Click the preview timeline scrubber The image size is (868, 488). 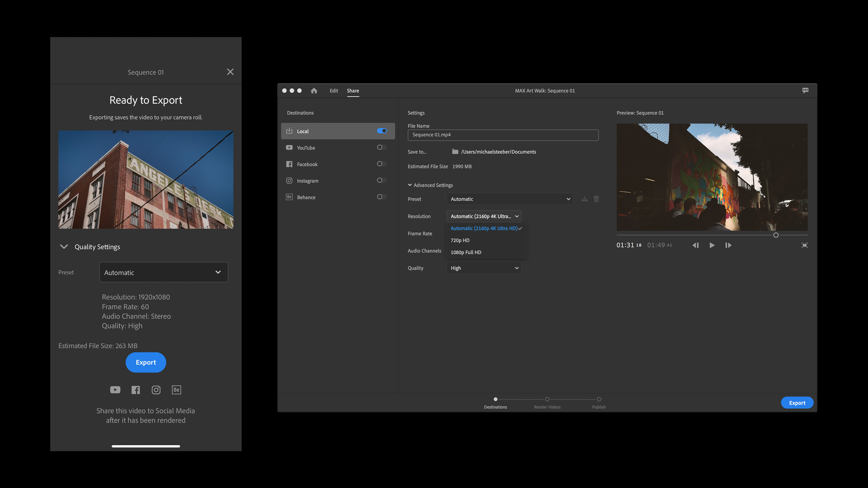776,235
